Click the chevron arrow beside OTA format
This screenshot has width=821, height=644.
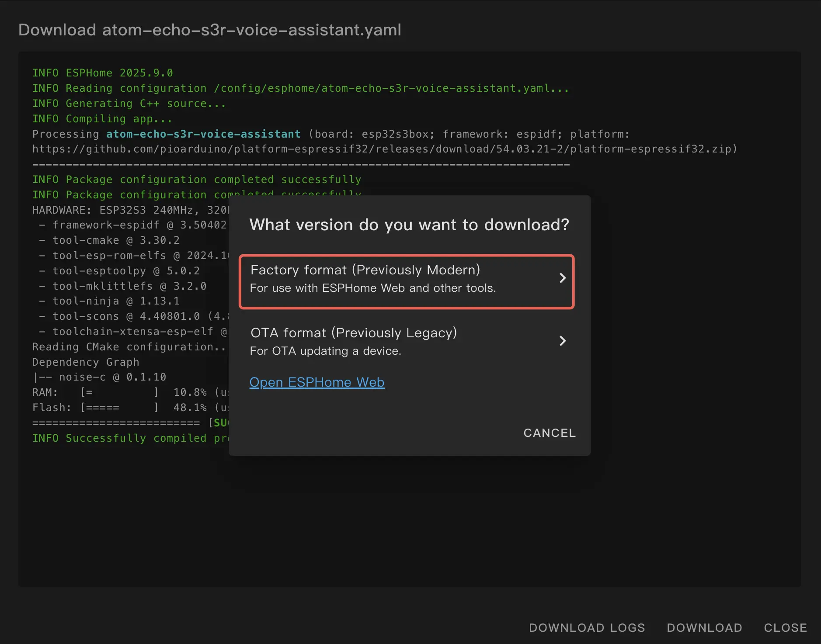[x=562, y=341]
